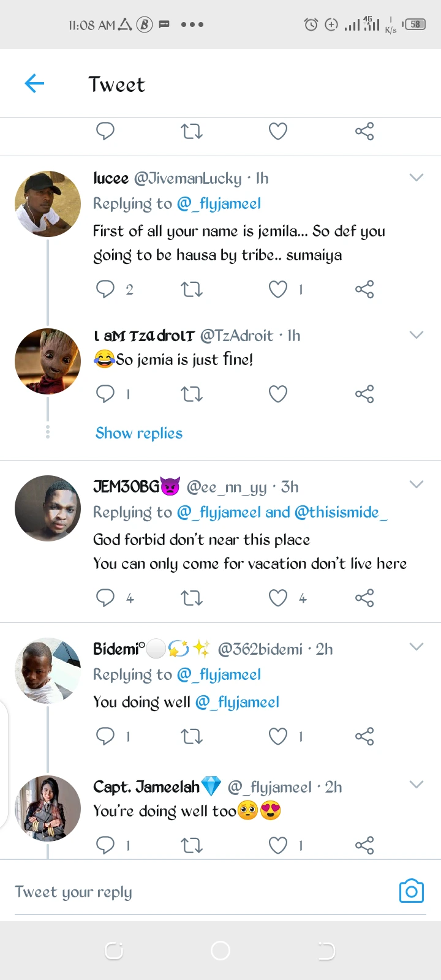
Task: Like lucee's reply about jemila
Action: tap(278, 289)
